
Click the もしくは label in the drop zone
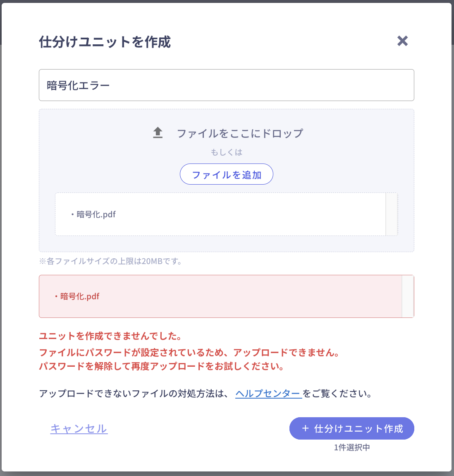coord(227,152)
